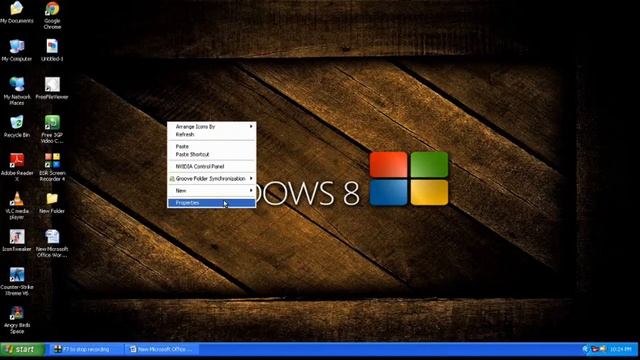Viewport: 640px width, 360px height.
Task: Select the VLC media player icon
Action: 17,205
